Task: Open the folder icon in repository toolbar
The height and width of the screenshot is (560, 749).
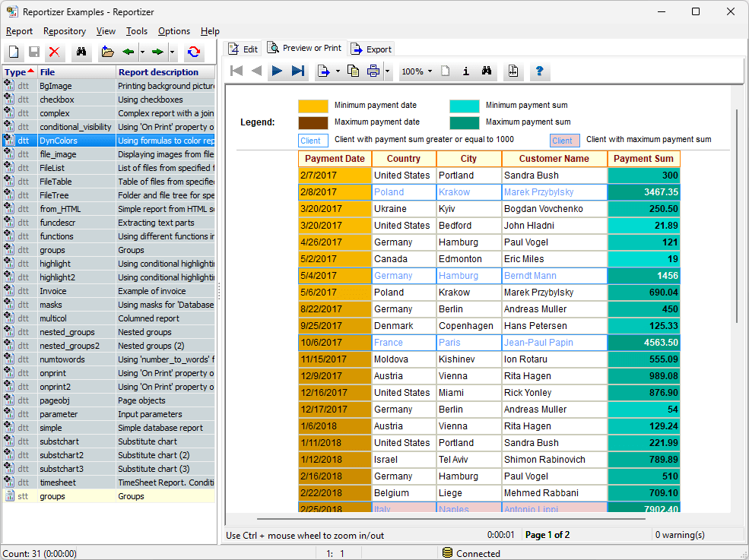Action: 107,52
